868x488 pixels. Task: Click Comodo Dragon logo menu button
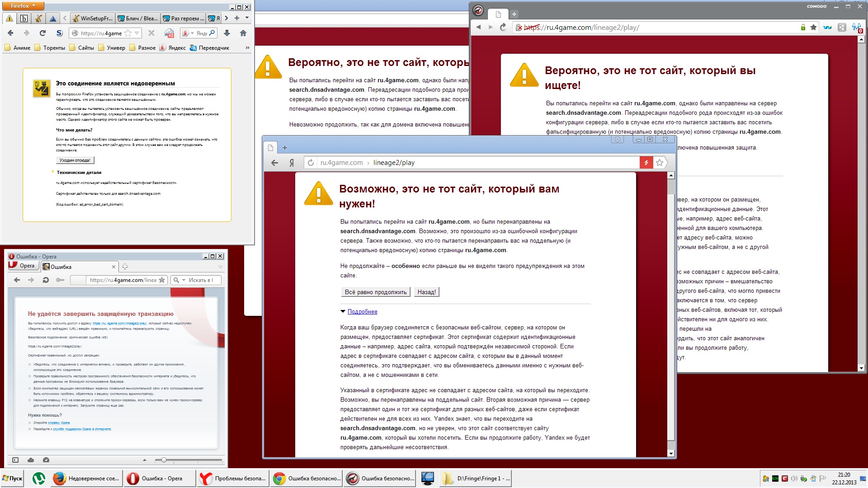[x=478, y=10]
